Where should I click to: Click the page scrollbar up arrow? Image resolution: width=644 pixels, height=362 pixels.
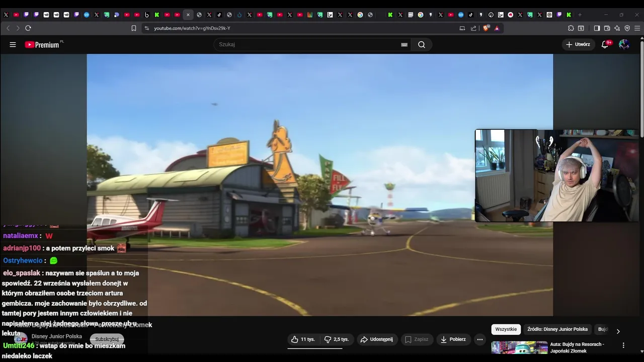(641, 38)
